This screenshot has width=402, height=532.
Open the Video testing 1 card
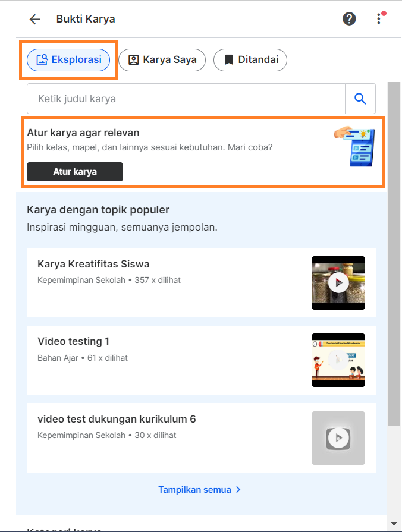[201, 360]
